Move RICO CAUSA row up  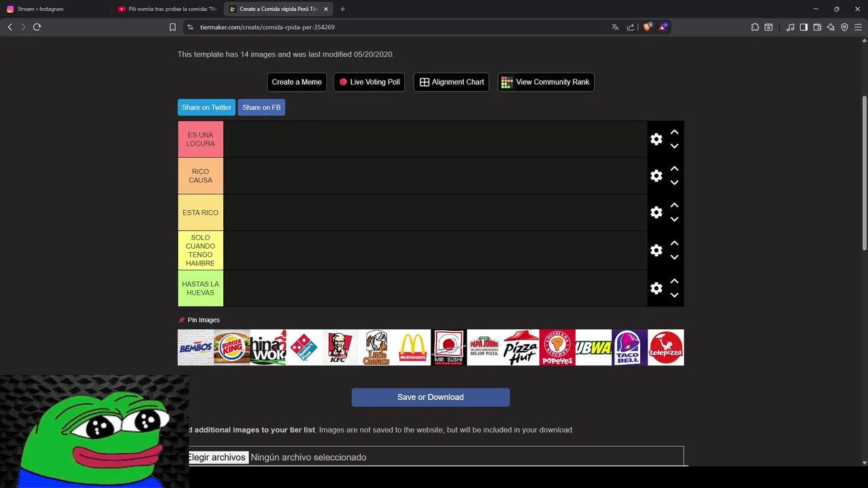(674, 169)
